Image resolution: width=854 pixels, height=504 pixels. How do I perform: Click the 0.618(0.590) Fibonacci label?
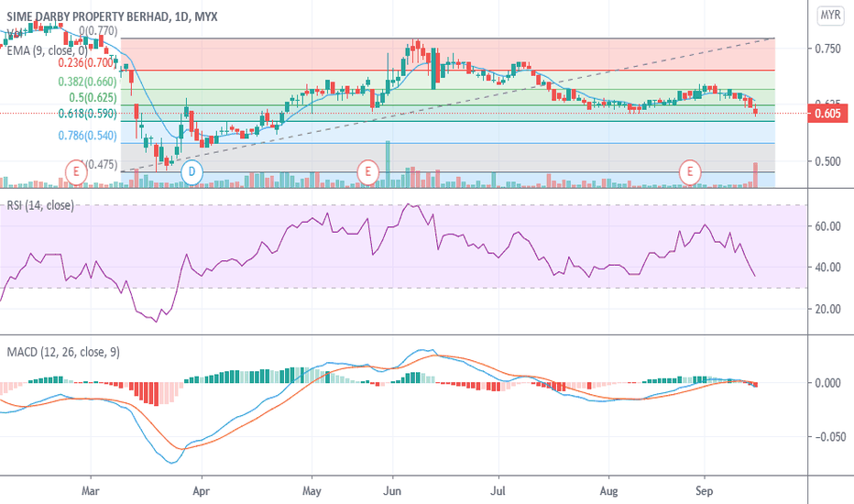point(87,114)
